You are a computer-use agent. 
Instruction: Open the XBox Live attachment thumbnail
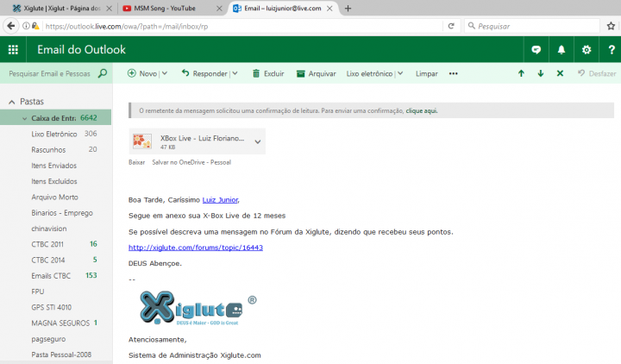(x=142, y=141)
